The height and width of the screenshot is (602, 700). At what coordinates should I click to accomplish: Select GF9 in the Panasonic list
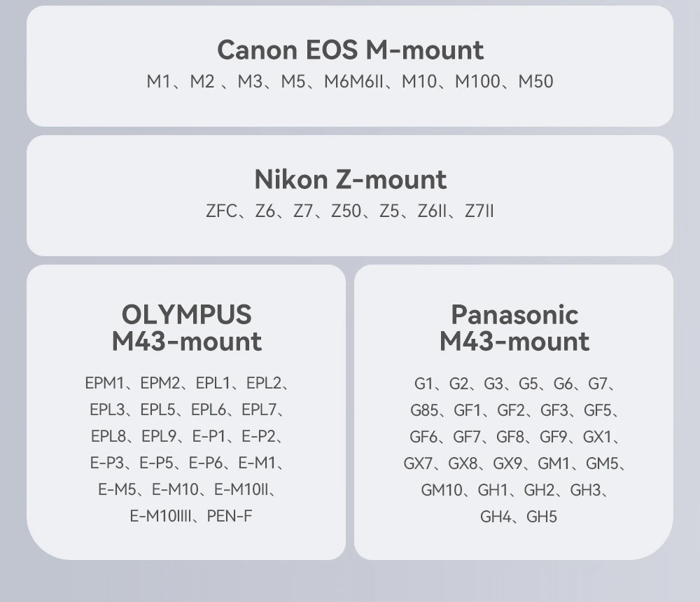(x=553, y=437)
